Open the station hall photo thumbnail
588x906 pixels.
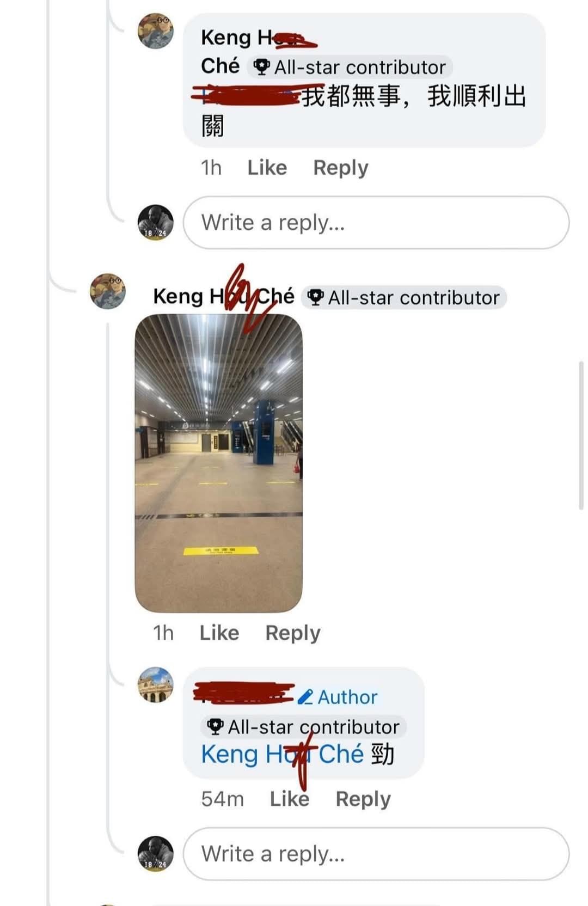tap(219, 463)
